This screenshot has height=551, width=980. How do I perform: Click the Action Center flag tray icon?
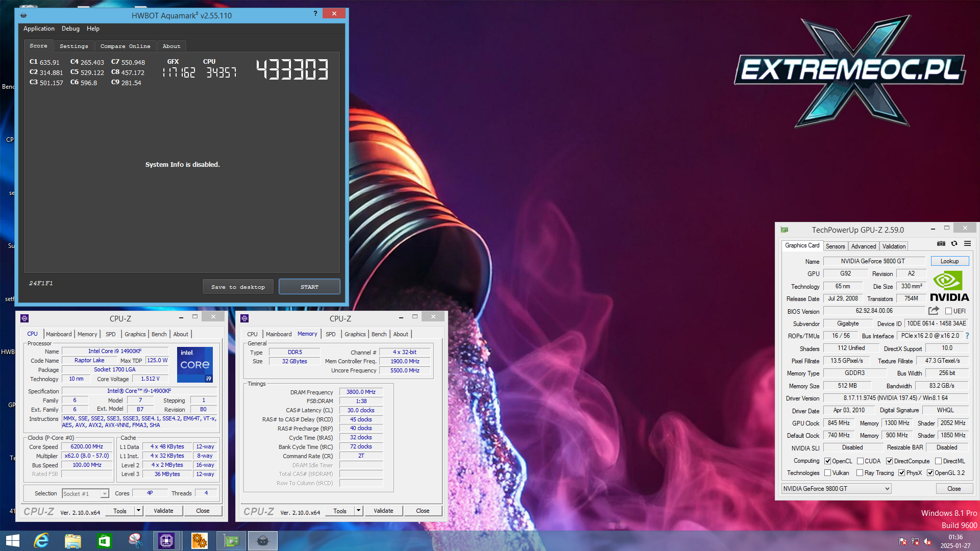tap(902, 541)
